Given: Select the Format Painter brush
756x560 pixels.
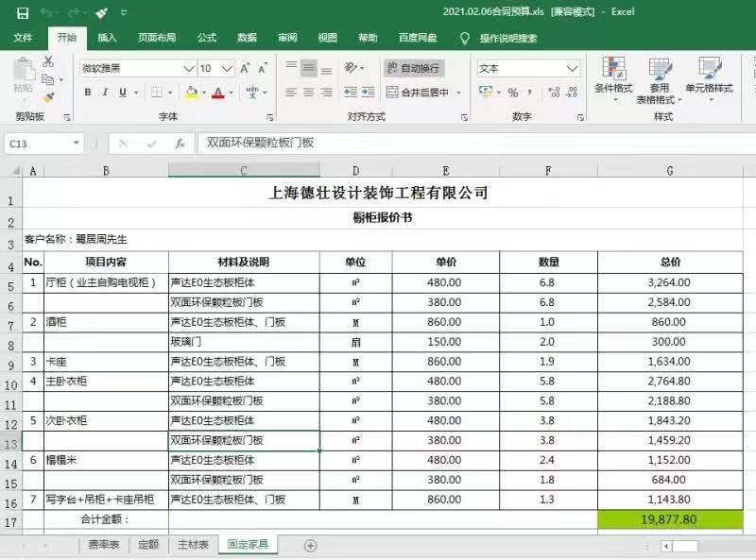Looking at the screenshot, I should [48, 98].
